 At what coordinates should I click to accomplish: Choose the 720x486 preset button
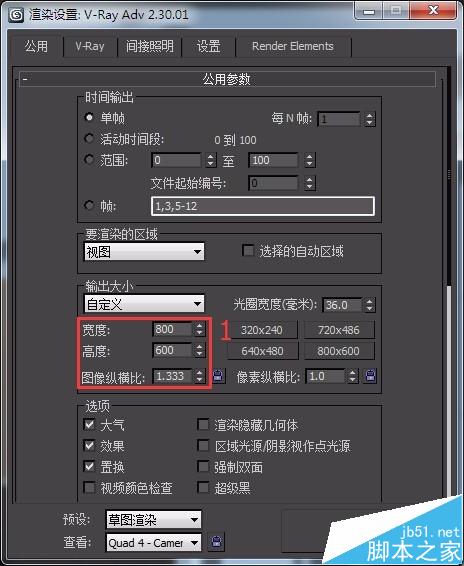[339, 330]
